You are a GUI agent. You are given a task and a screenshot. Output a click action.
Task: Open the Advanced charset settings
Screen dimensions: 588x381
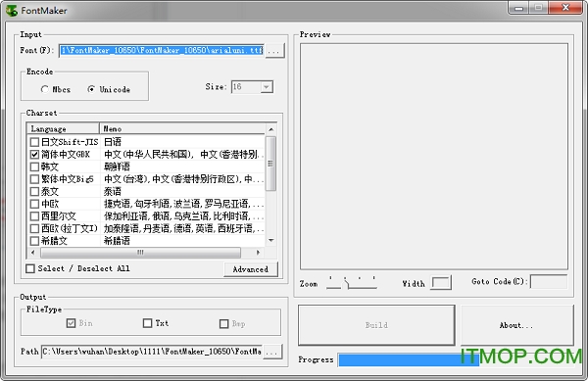click(251, 269)
